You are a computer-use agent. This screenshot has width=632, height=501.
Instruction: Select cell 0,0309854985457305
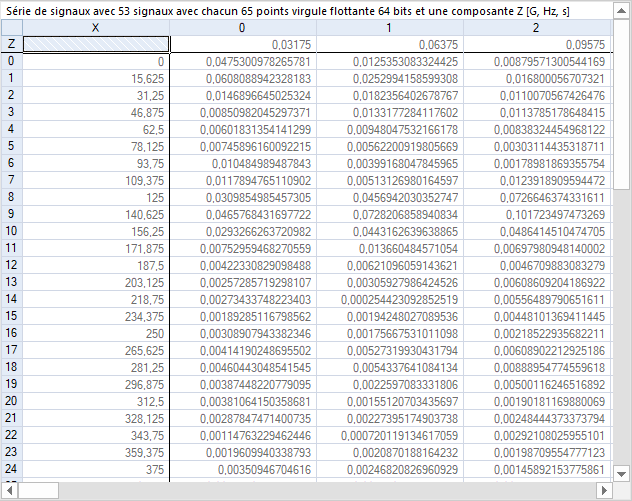point(243,197)
